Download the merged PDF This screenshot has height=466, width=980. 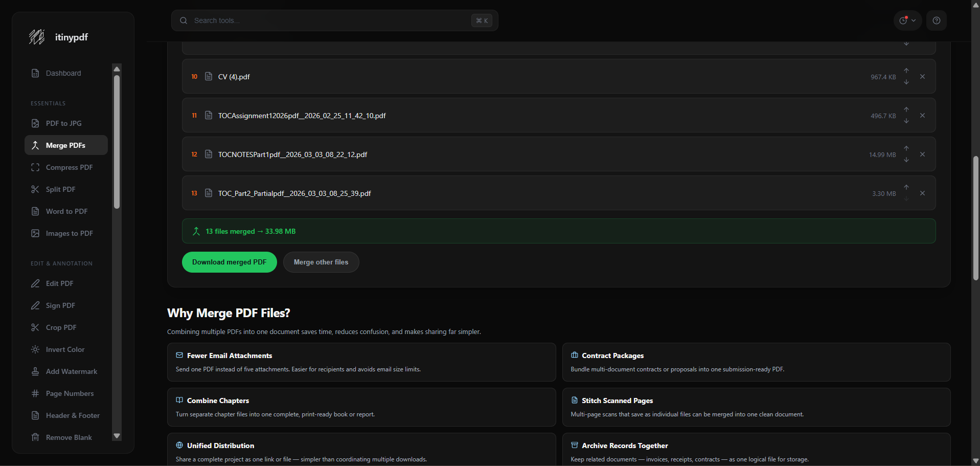click(x=229, y=262)
